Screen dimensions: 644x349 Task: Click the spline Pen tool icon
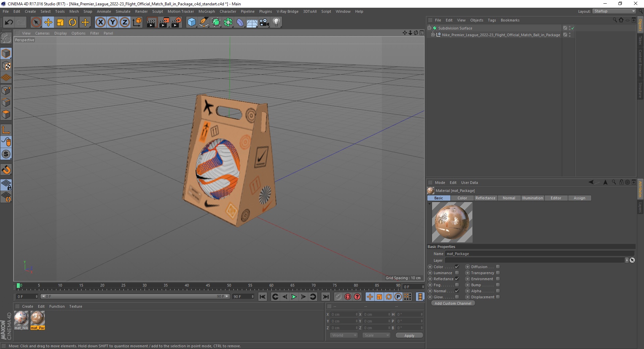(204, 22)
